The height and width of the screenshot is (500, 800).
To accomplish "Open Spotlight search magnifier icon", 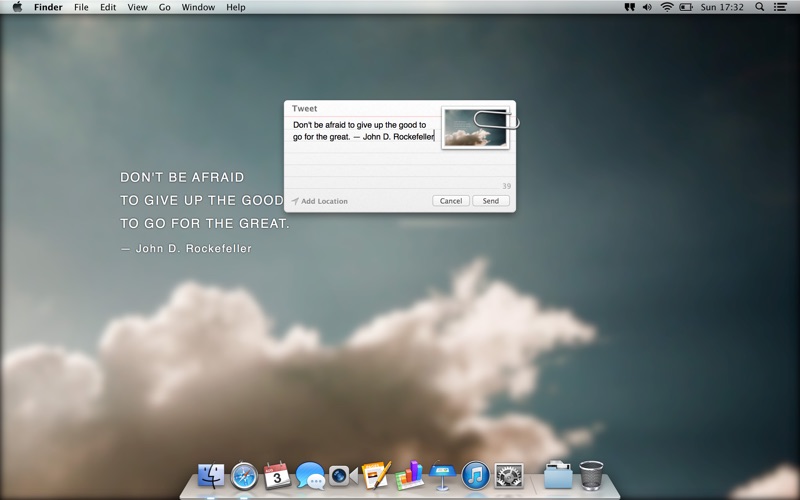I will [x=760, y=7].
